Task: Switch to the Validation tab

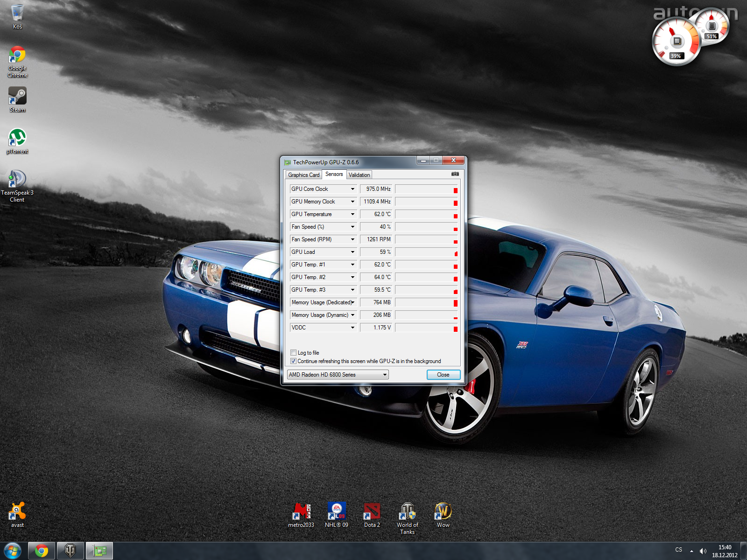Action: pyautogui.click(x=359, y=175)
